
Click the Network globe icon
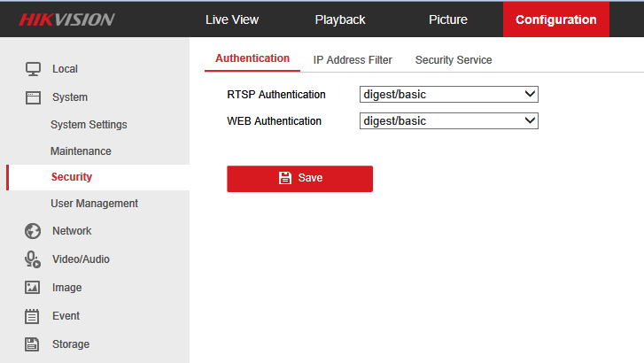(33, 231)
